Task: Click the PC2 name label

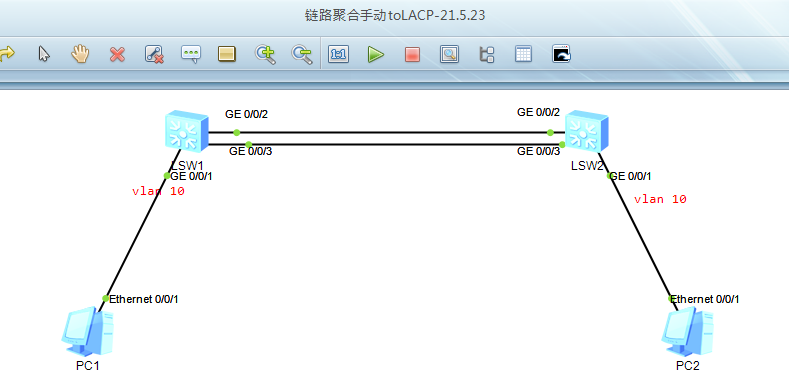Action: [687, 366]
